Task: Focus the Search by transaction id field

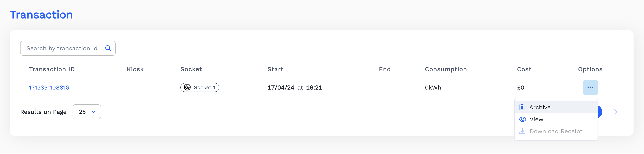Action: click(62, 48)
